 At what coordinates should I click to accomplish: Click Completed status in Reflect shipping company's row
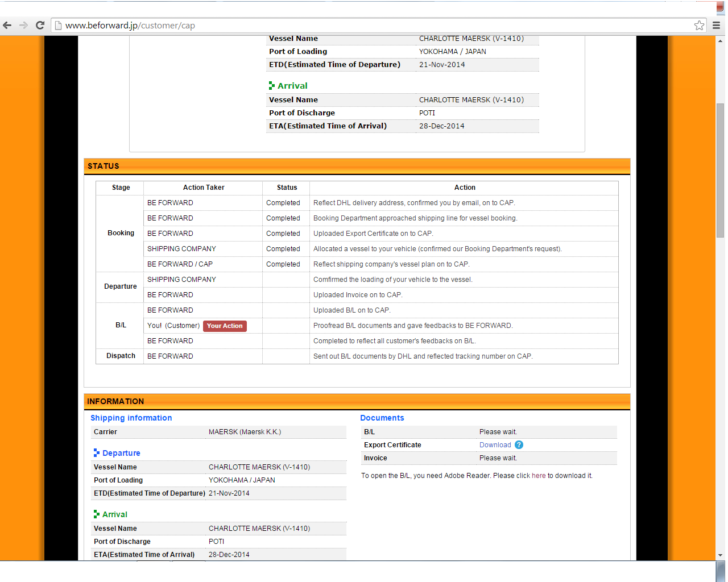(x=283, y=264)
